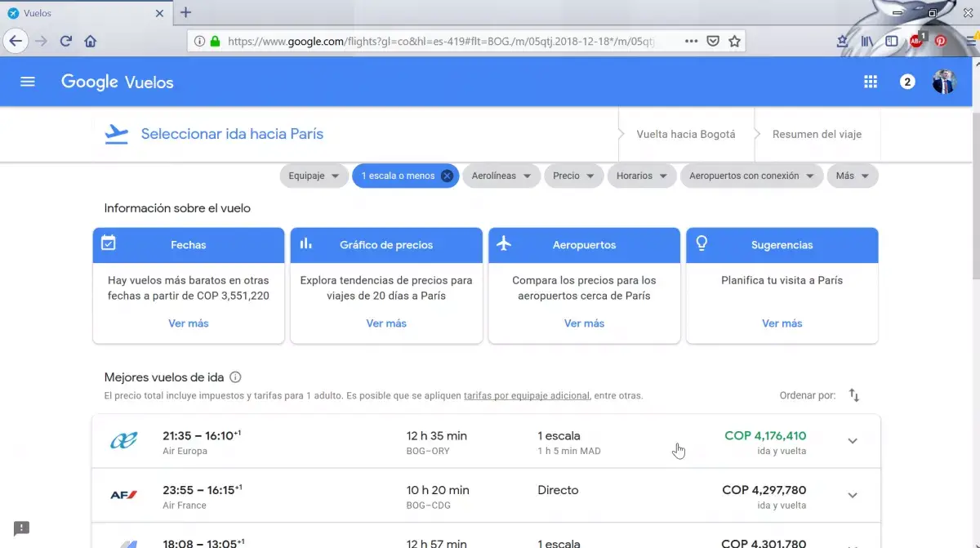This screenshot has width=980, height=548.
Task: Expand the Air France flight details
Action: point(853,495)
